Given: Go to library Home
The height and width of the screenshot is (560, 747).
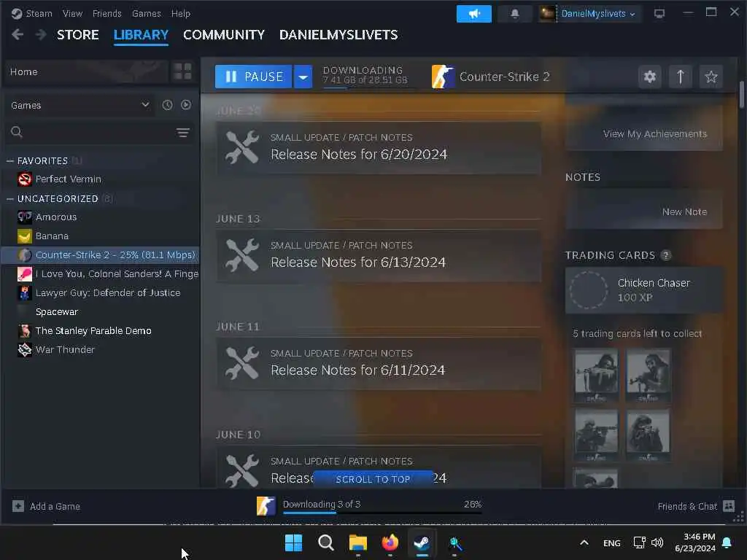Looking at the screenshot, I should [x=87, y=71].
